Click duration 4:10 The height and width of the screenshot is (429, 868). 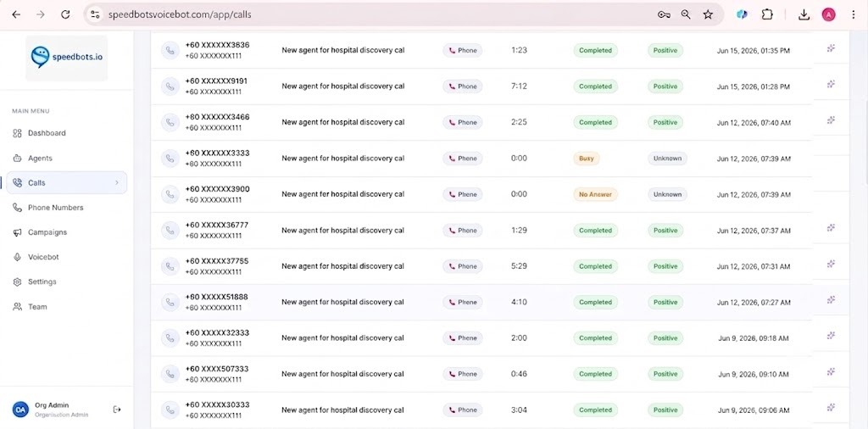click(x=519, y=302)
